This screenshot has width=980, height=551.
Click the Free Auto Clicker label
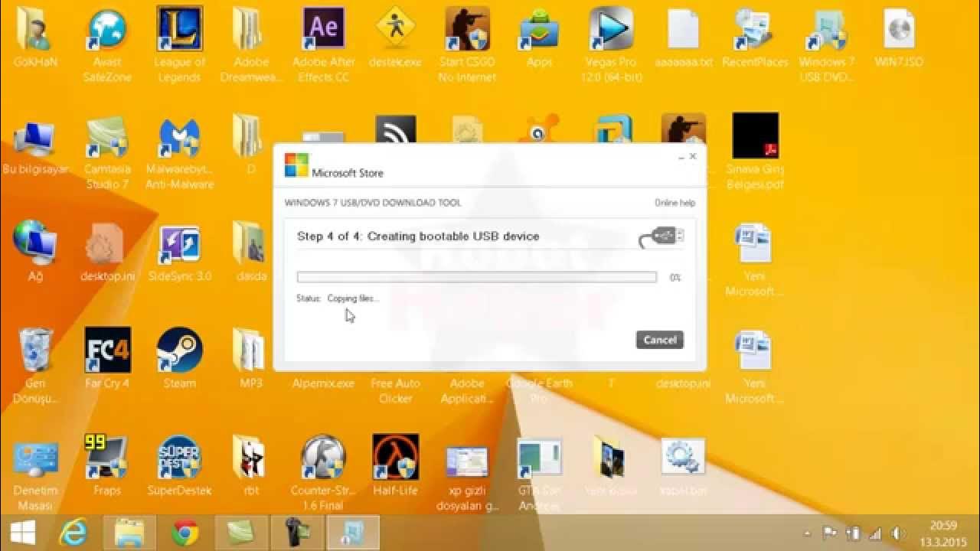coord(395,391)
